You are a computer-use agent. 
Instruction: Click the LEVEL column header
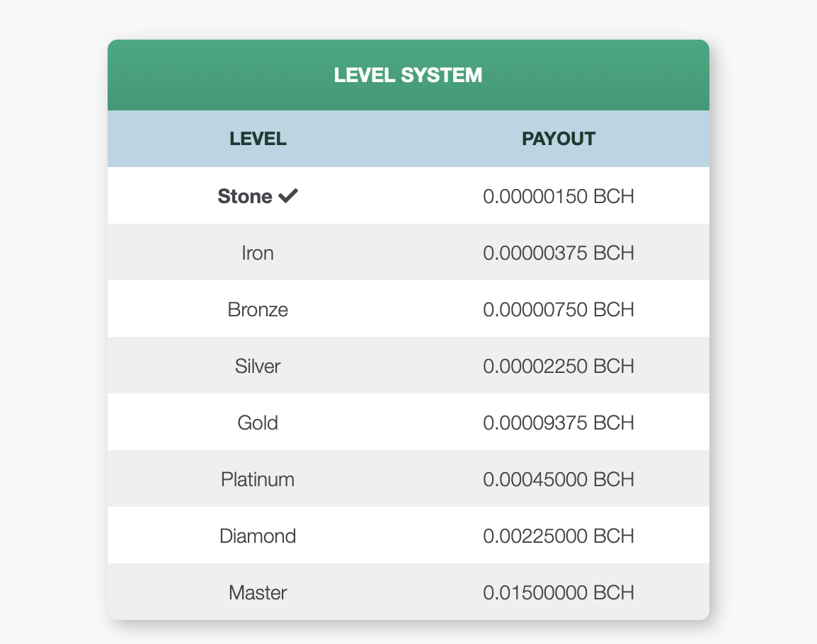pos(258,139)
